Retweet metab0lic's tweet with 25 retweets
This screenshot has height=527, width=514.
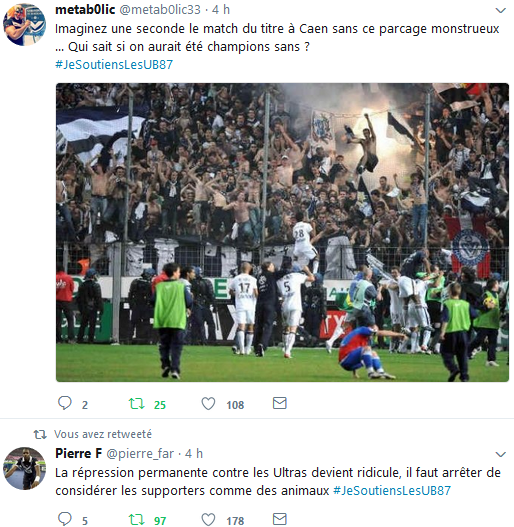point(136,403)
